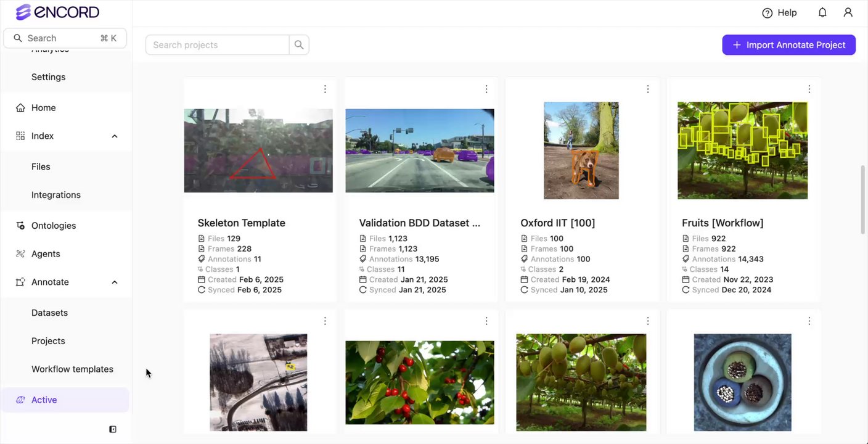This screenshot has height=444, width=868.
Task: Open Validation BDD Dataset project title
Action: tap(420, 223)
